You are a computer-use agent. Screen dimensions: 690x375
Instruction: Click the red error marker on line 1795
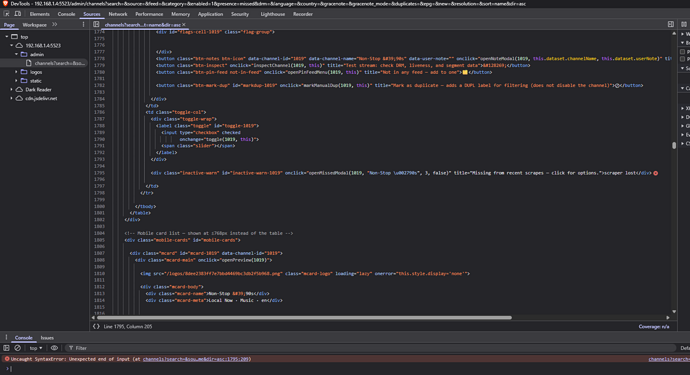pos(656,173)
